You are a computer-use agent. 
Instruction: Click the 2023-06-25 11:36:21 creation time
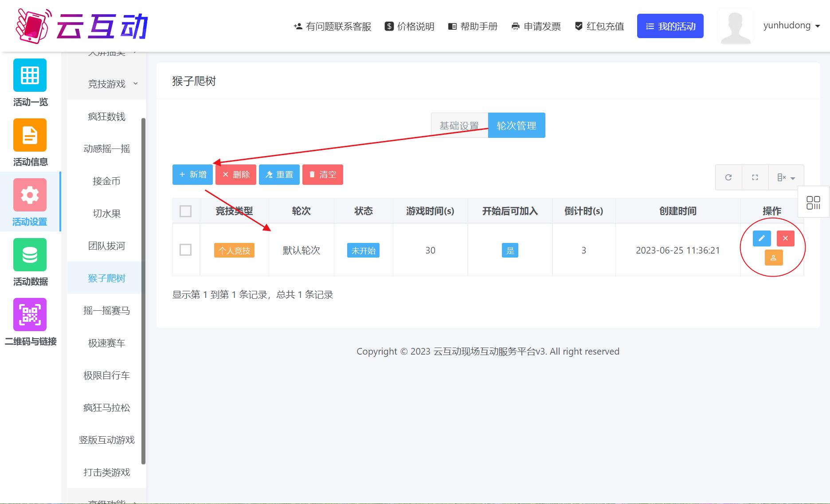pos(678,250)
